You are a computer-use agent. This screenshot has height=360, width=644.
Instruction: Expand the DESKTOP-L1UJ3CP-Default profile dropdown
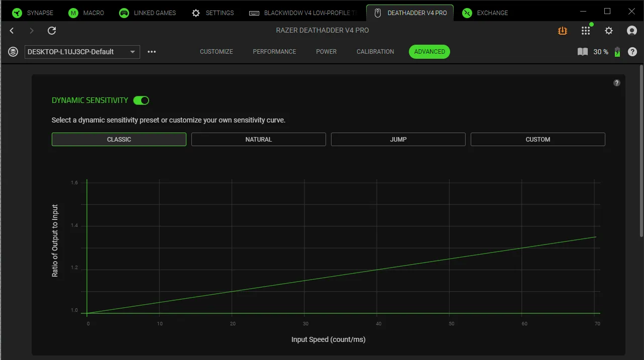click(82, 52)
